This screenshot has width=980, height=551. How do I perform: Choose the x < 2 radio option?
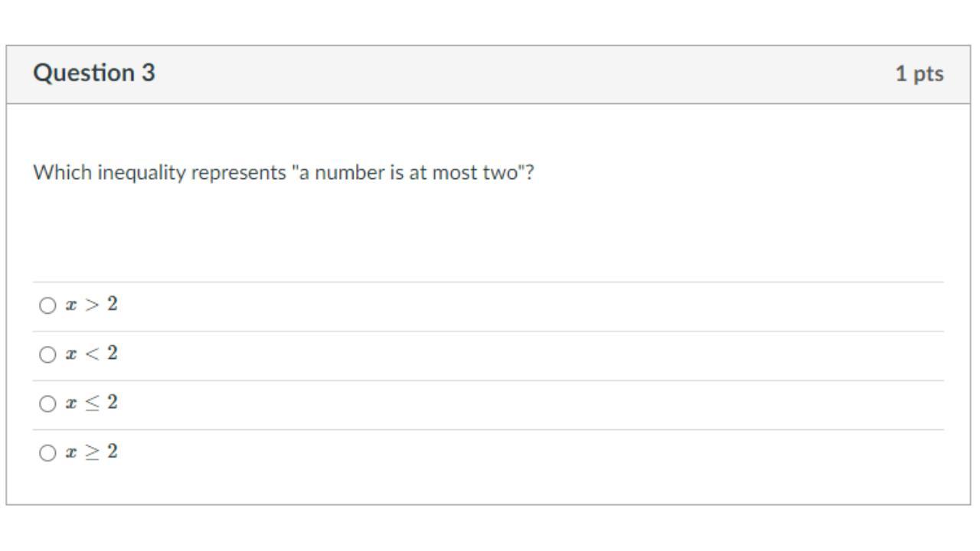click(47, 354)
